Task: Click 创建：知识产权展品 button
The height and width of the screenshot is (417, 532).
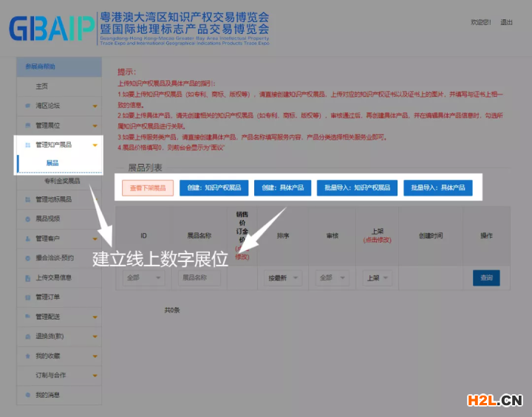Action: click(x=214, y=187)
